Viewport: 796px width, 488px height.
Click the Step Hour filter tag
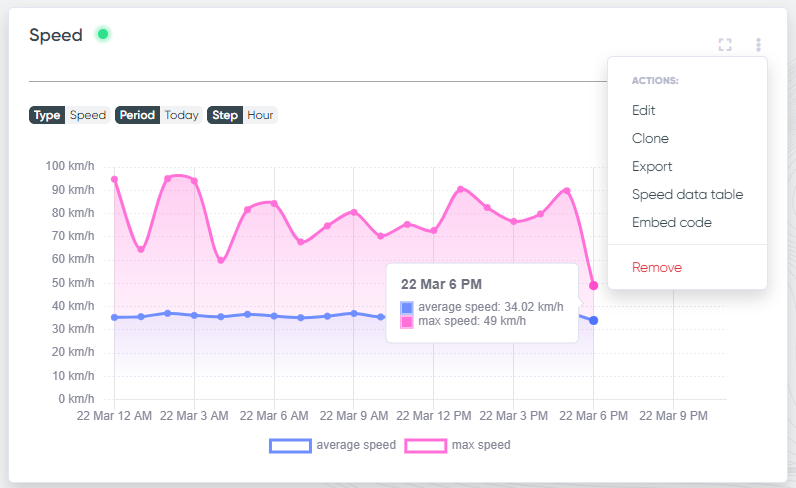tap(242, 115)
